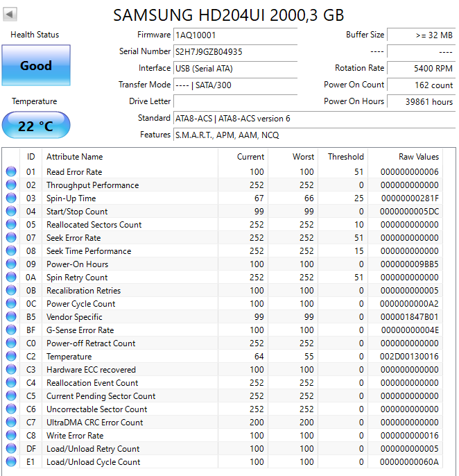Click the status orb beside Power-On Hours
459x476 pixels.
click(11, 264)
